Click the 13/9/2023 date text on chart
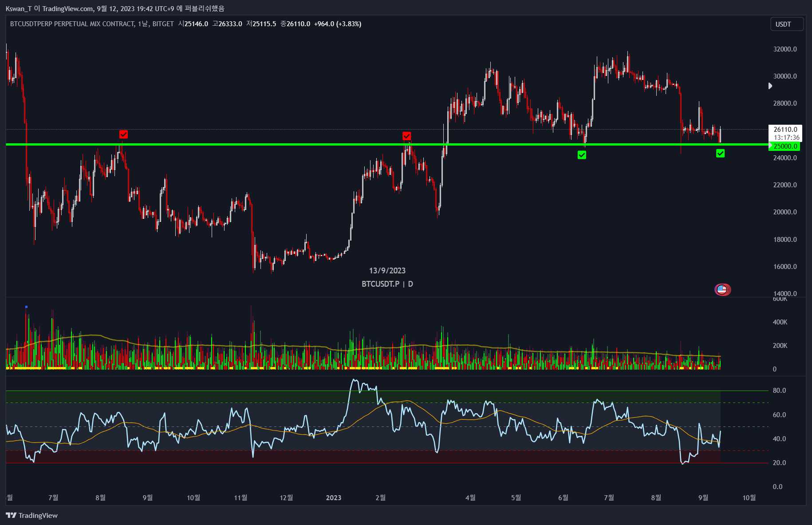Viewport: 812px width, 525px height. [x=387, y=271]
